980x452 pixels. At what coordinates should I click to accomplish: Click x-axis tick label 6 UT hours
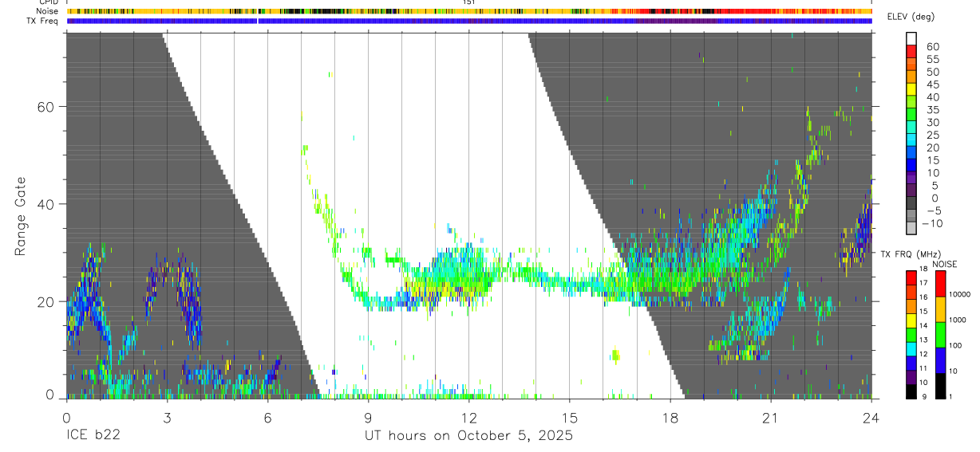pos(267,417)
